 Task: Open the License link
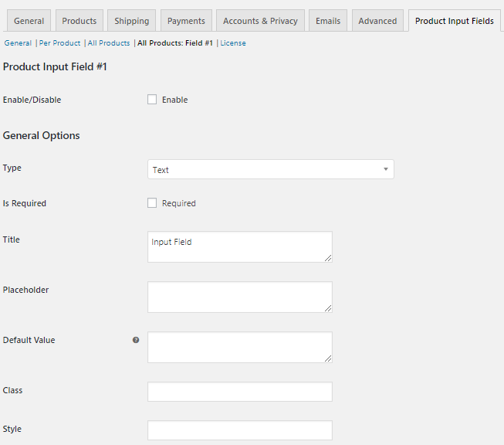click(x=233, y=43)
